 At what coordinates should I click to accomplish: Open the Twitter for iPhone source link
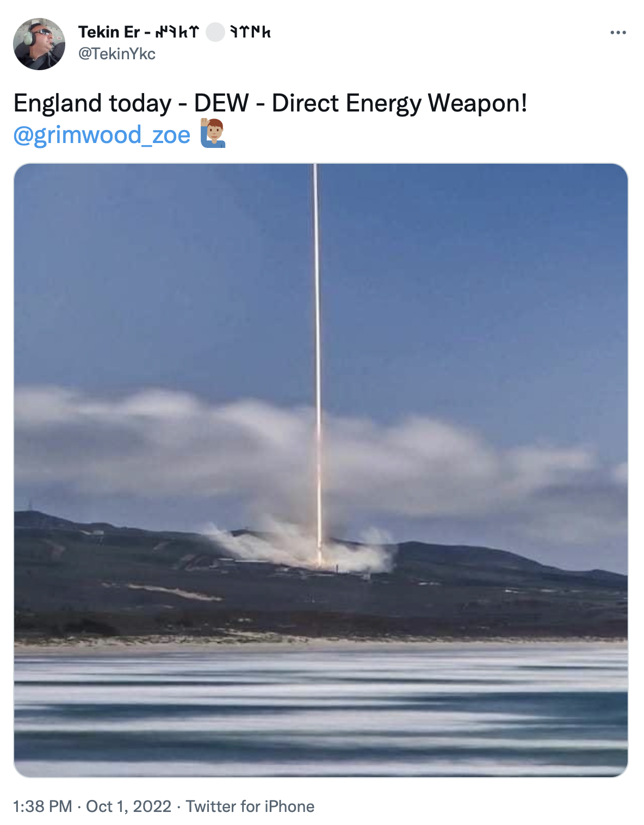(250, 806)
